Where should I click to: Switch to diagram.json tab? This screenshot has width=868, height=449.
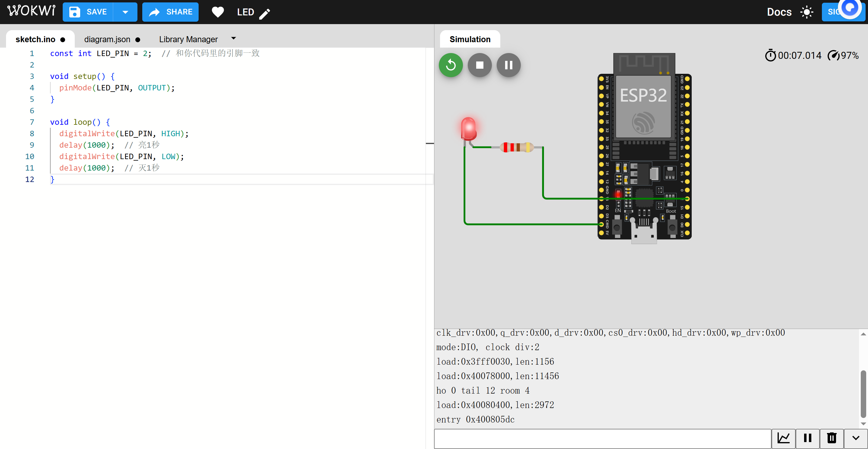click(x=107, y=39)
